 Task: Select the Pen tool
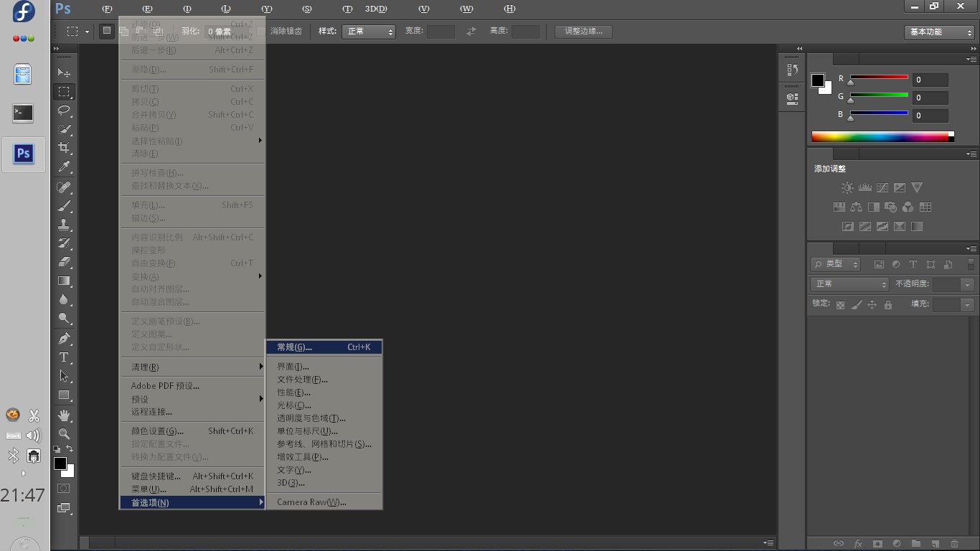64,339
